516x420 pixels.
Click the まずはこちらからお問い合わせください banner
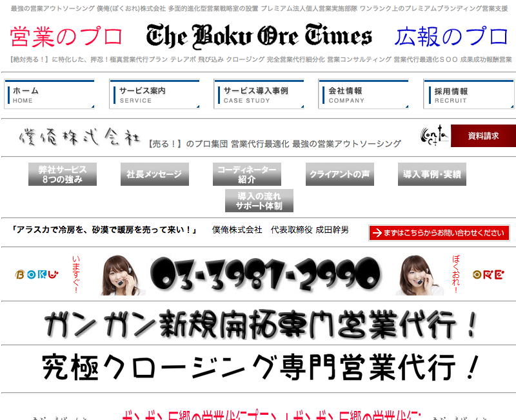[441, 233]
